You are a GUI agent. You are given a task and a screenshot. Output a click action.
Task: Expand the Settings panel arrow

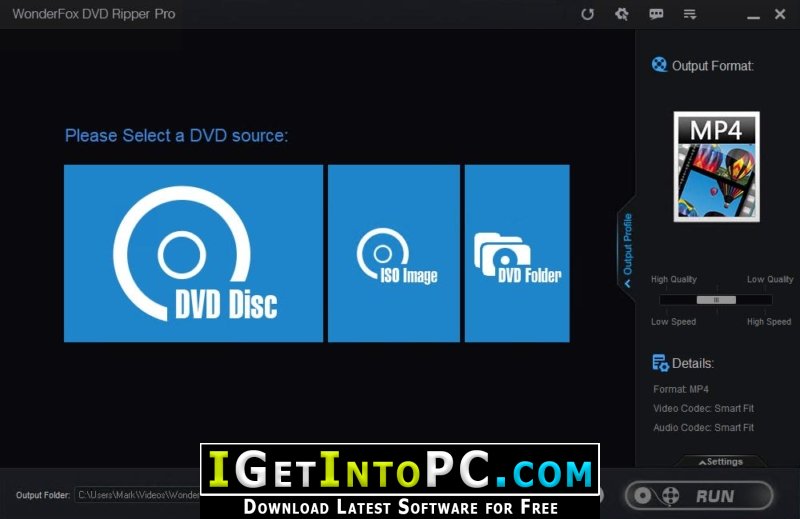click(x=720, y=461)
